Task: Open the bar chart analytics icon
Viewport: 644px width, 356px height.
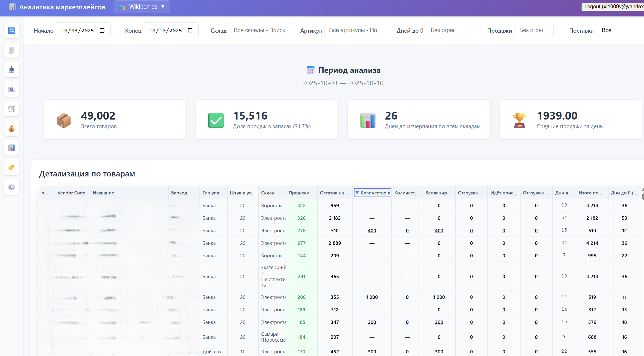Action: 11,148
